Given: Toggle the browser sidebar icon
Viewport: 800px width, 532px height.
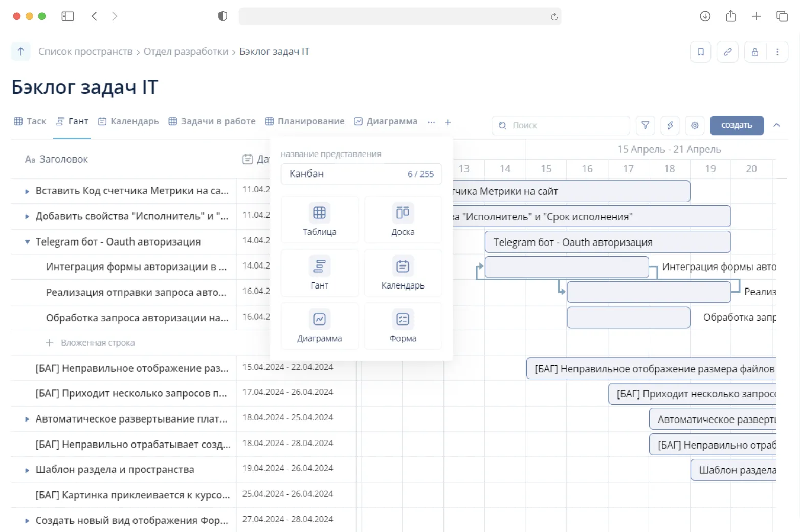Looking at the screenshot, I should [68, 16].
